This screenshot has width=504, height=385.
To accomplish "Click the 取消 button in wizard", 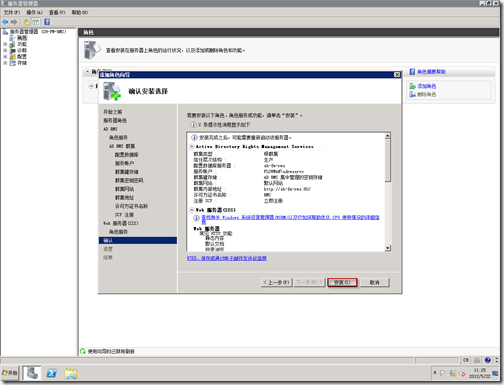I will tap(375, 283).
